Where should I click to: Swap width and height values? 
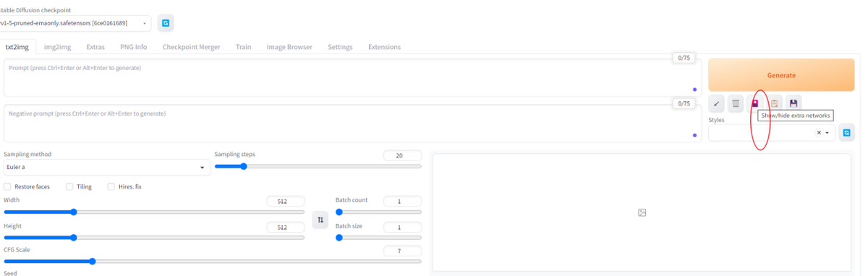click(x=320, y=220)
